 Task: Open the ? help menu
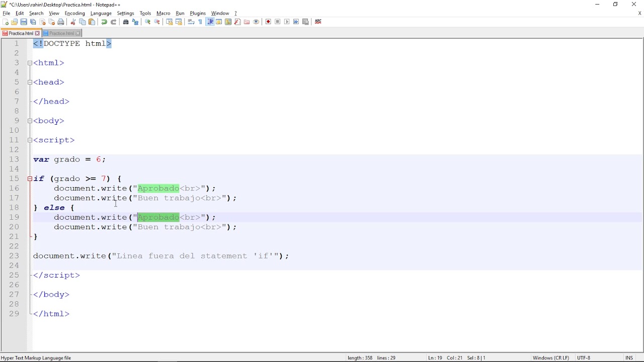pos(235,13)
